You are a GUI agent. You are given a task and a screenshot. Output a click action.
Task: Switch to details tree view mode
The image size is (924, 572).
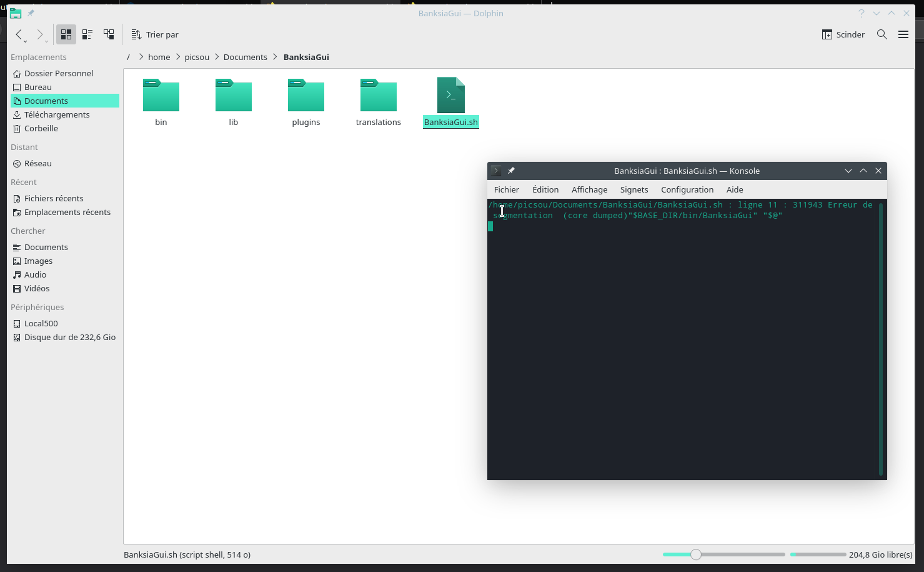[x=109, y=34]
